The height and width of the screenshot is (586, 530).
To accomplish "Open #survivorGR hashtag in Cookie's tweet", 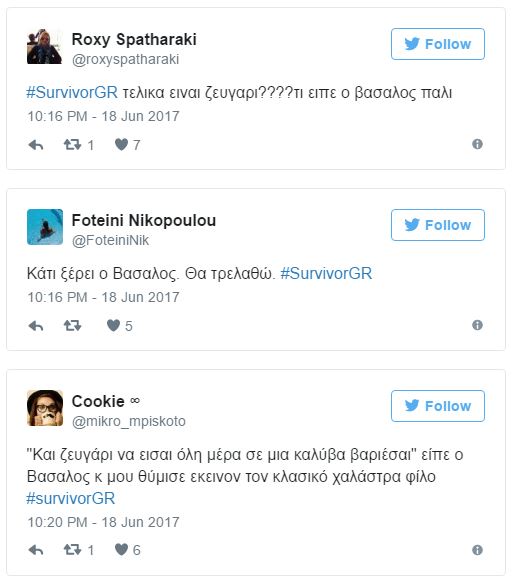I will click(x=71, y=498).
